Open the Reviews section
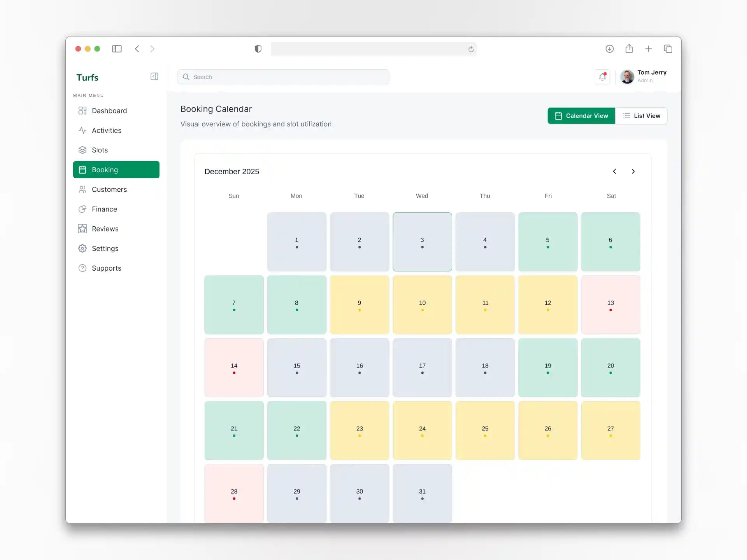 [105, 229]
